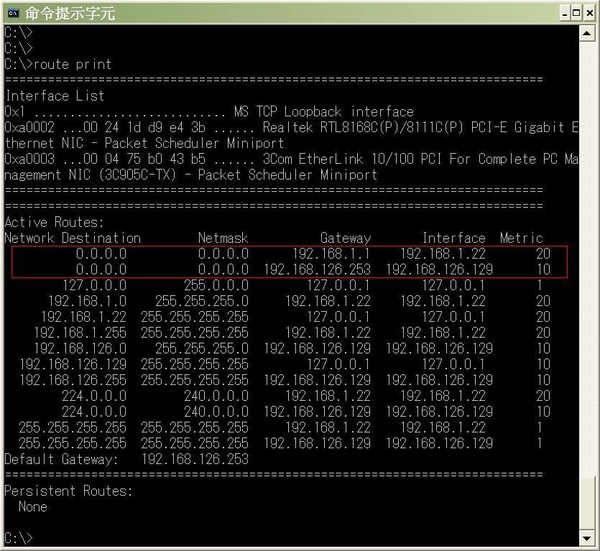The width and height of the screenshot is (600, 551).
Task: Click the 'Default Gateway:' label
Action: coord(61,459)
